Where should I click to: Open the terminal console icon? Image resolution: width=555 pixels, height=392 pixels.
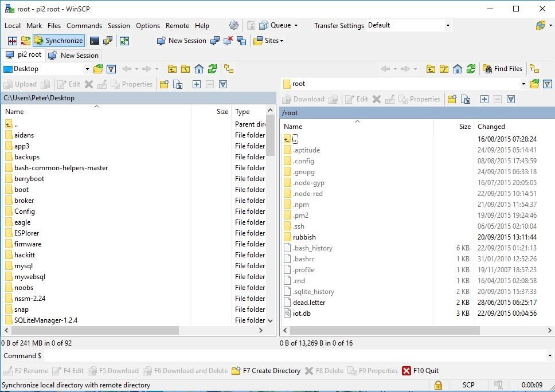coord(95,41)
